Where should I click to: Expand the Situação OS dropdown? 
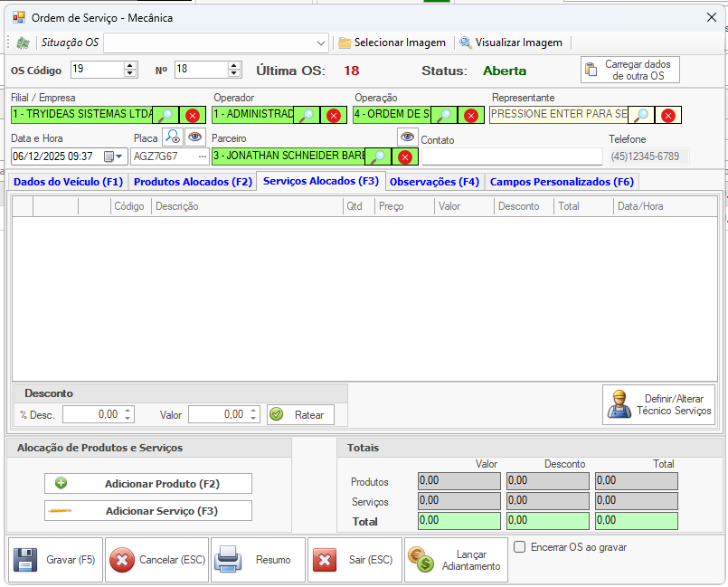[322, 43]
